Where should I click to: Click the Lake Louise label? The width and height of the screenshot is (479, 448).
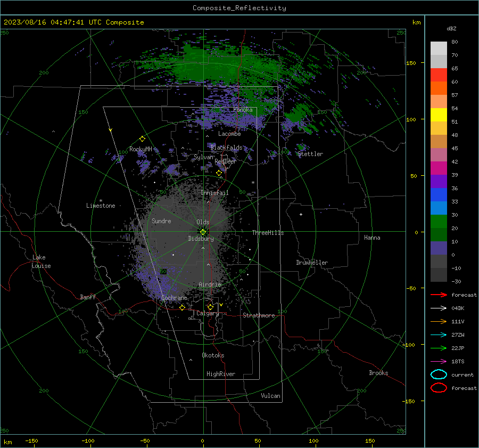pos(41,262)
